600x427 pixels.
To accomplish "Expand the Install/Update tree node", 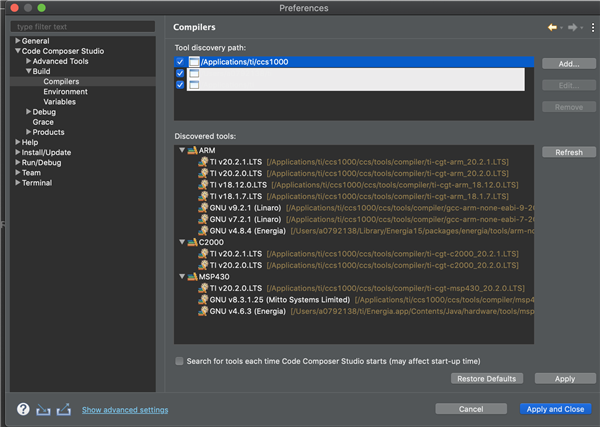I will click(x=18, y=152).
